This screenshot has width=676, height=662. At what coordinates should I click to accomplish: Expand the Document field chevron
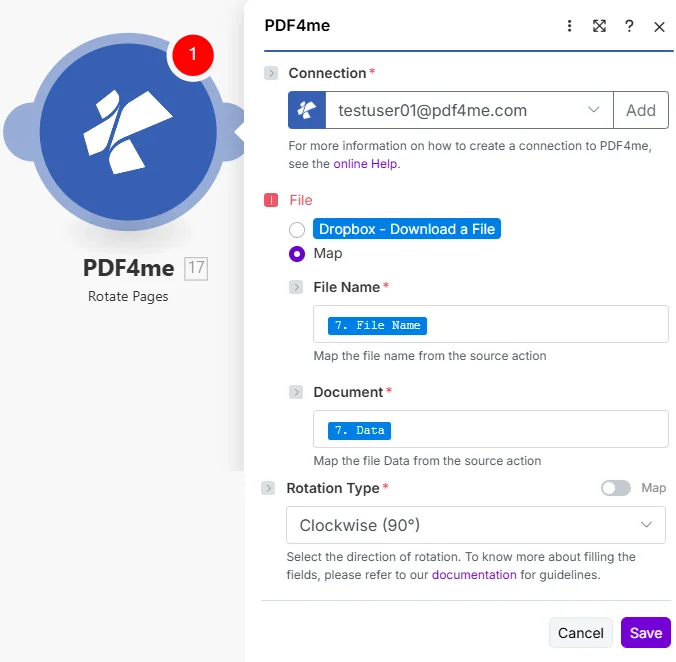(296, 392)
